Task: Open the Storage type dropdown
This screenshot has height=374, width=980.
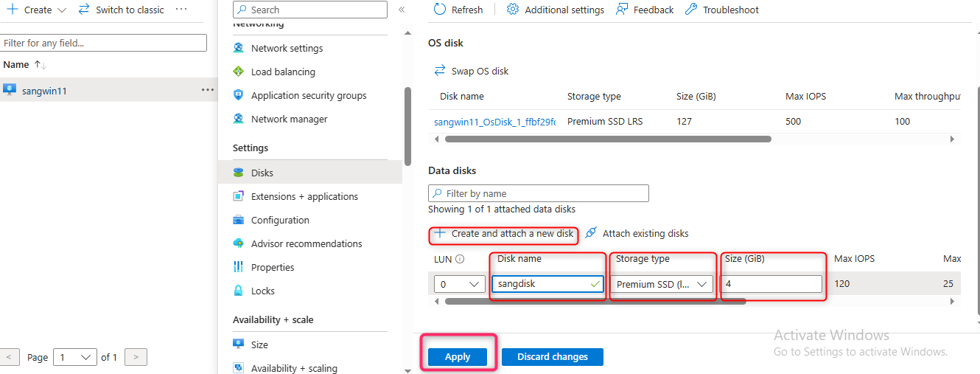Action: coord(663,284)
